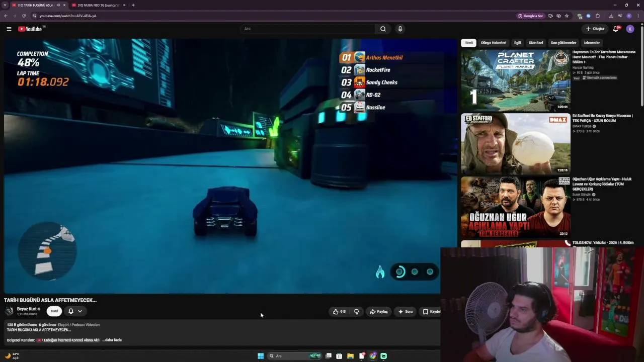Like the video with thumbs-up button
Screen dimensions: 644x362
coord(340,312)
